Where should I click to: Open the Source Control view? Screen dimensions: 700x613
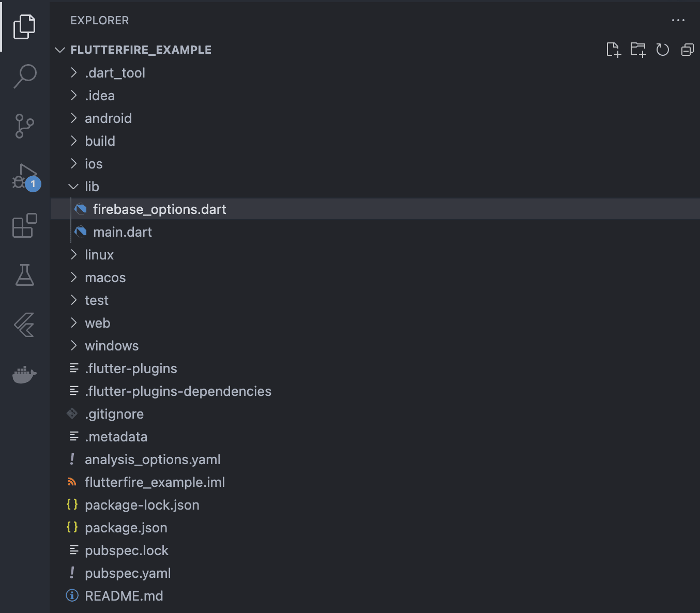25,126
